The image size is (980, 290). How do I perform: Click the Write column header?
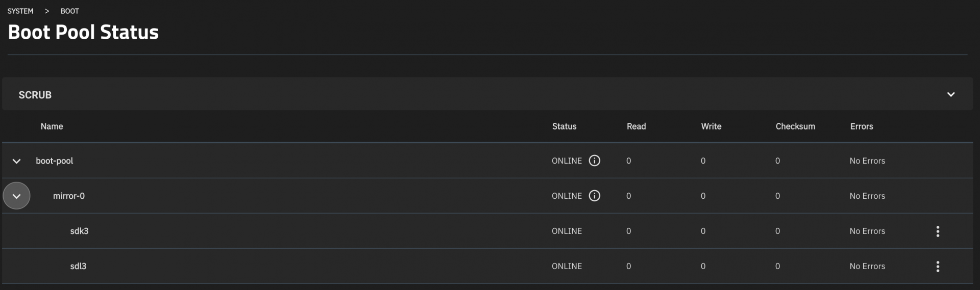point(711,126)
